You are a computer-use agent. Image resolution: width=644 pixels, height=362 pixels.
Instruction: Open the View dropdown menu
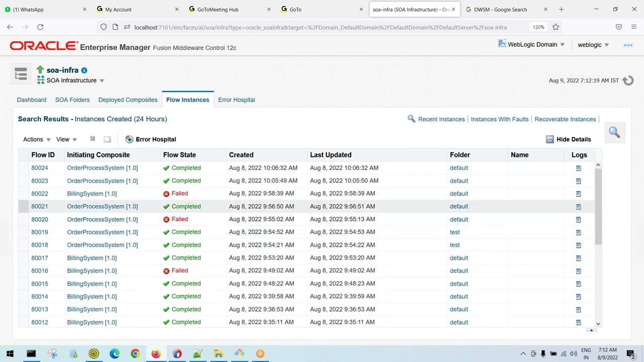pos(66,139)
